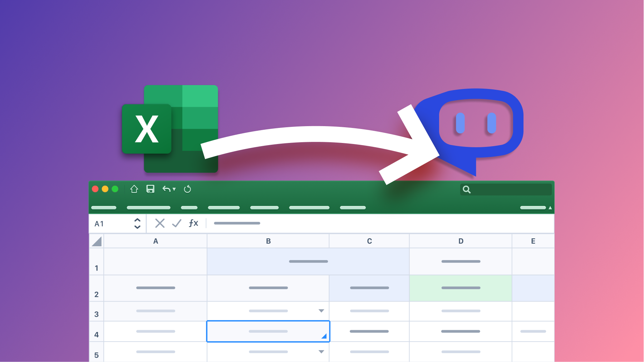Viewport: 644px width, 362px height.
Task: Click cell D1
Action: coord(461,262)
